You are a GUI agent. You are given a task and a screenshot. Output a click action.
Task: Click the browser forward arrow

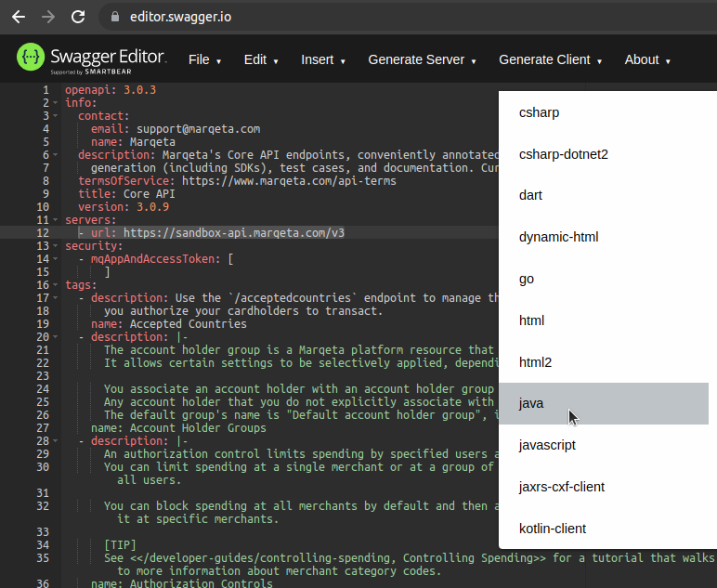point(48,17)
